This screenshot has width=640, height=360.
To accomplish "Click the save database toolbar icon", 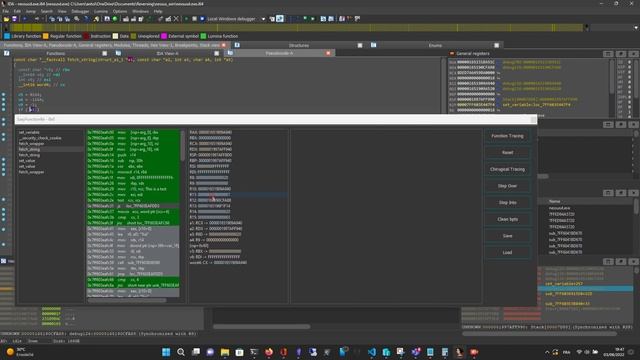I will [x=14, y=19].
